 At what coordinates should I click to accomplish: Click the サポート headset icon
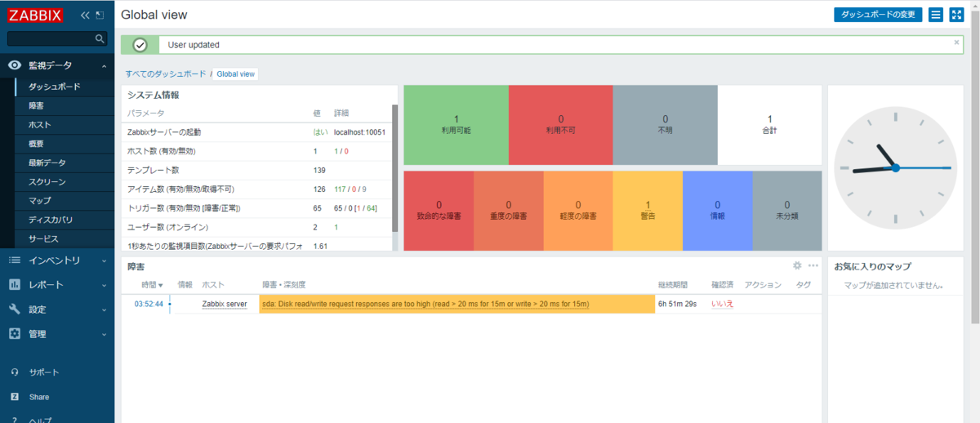(x=15, y=372)
